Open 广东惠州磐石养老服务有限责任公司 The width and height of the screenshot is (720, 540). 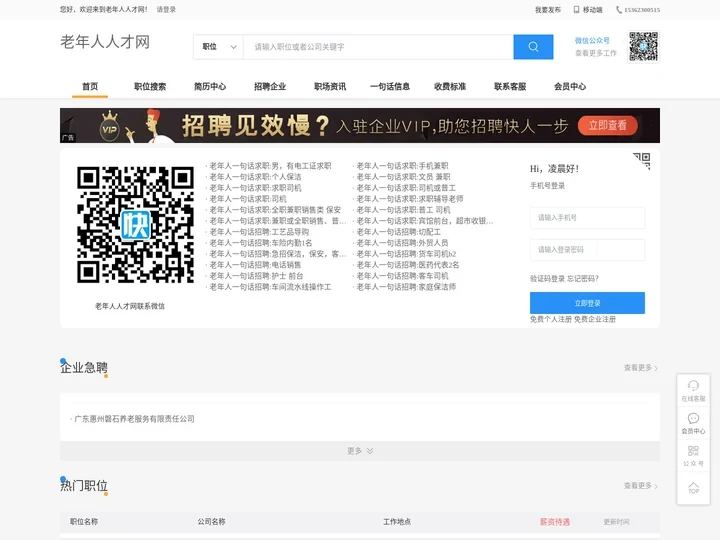pyautogui.click(x=134, y=419)
